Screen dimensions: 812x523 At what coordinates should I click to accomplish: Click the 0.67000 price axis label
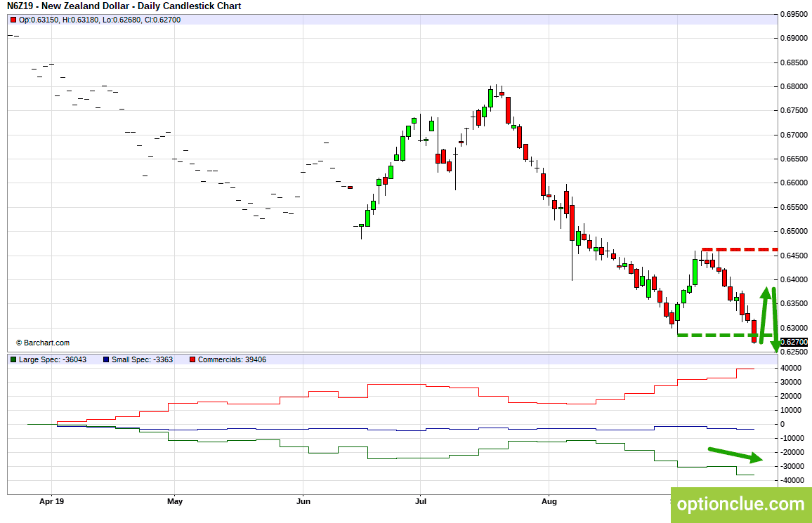794,135
